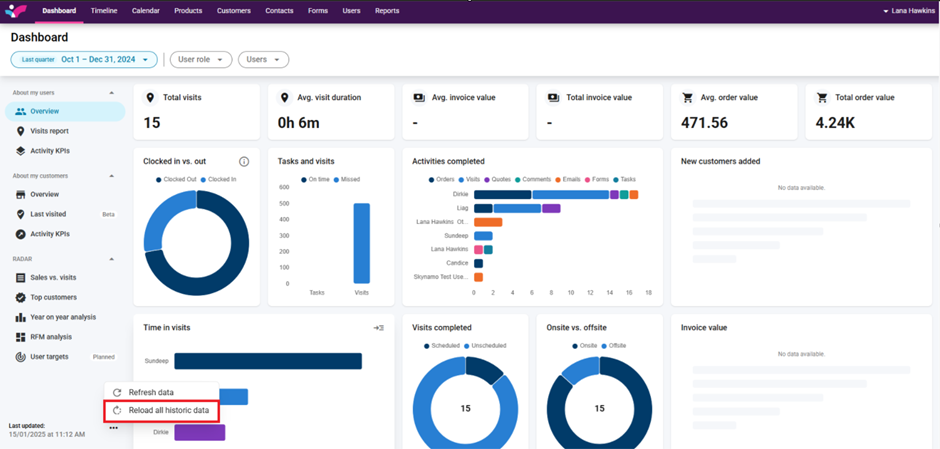Open RFM analysis report

(50, 337)
